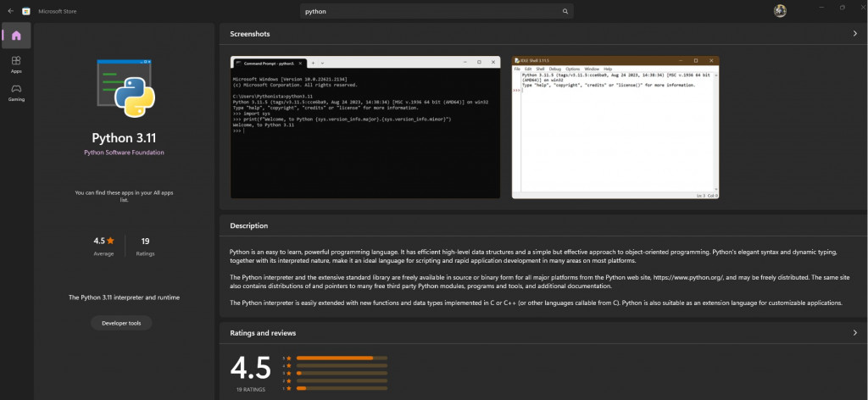Click the Ratings and reviews heading
Screen dimensions: 868x400
point(263,333)
